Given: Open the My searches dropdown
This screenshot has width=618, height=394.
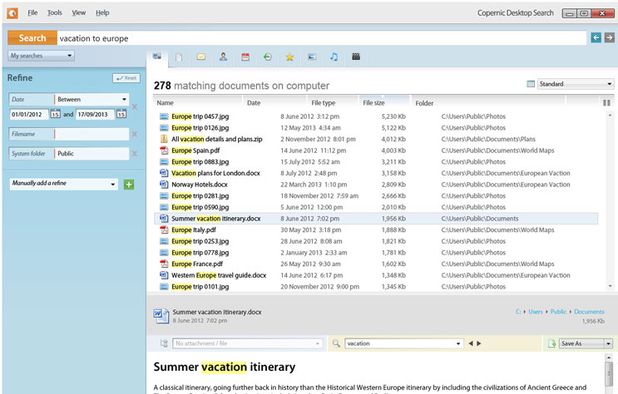Looking at the screenshot, I should click(x=41, y=56).
